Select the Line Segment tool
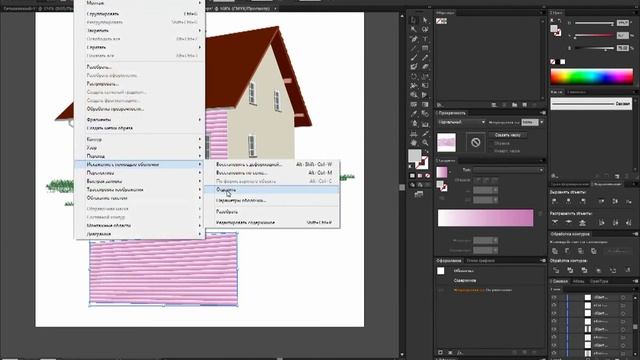 point(414,48)
